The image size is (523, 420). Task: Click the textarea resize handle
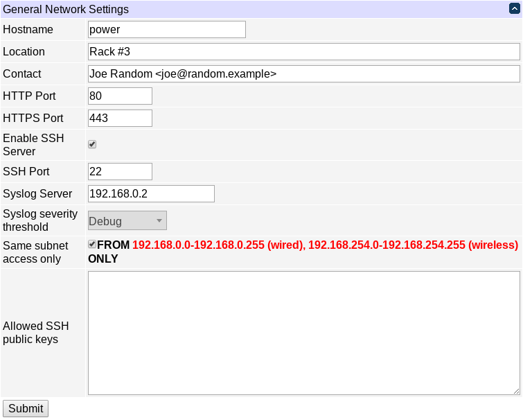click(x=516, y=391)
